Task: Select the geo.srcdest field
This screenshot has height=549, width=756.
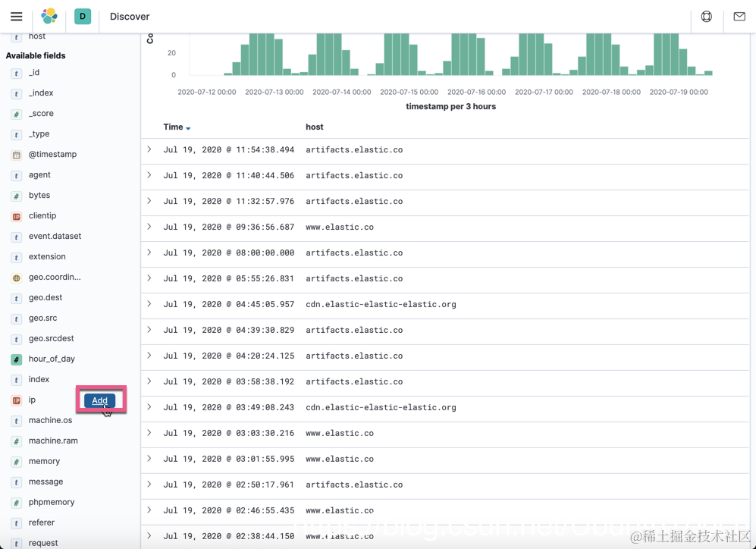Action: (51, 338)
